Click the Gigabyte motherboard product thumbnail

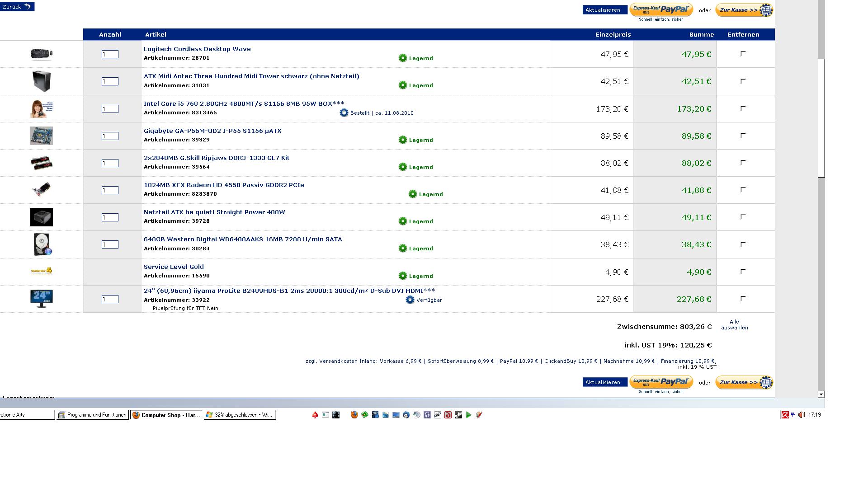[42, 136]
